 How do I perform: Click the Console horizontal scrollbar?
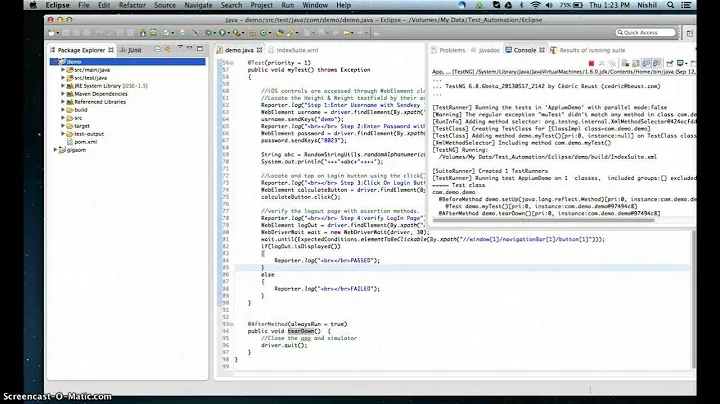pos(543,220)
